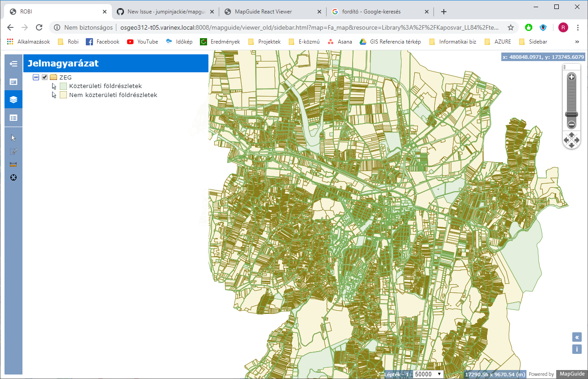Click the pan arrows icon below the zoom slider
The image size is (588, 379).
point(571,140)
